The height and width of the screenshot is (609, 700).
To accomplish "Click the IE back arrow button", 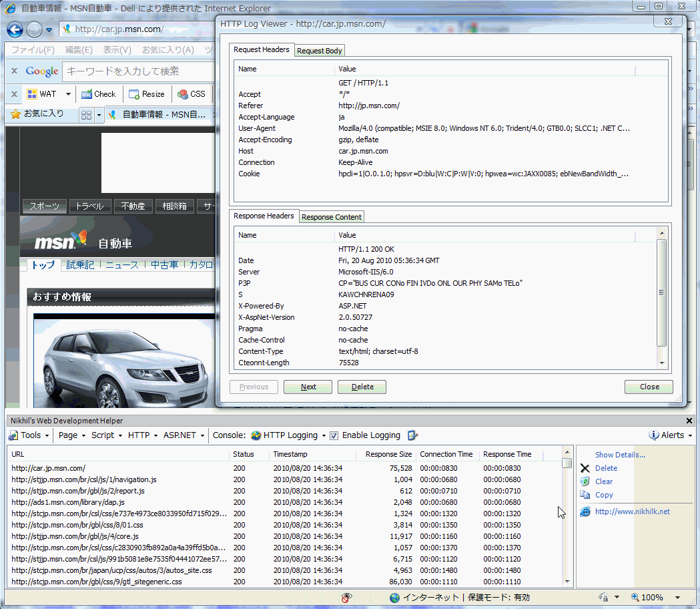I will coord(15,29).
